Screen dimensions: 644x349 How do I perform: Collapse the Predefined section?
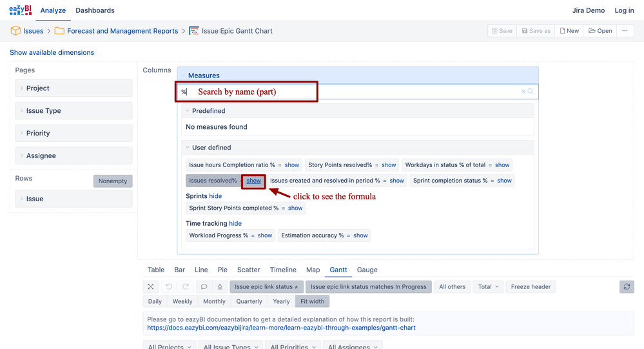pyautogui.click(x=188, y=110)
